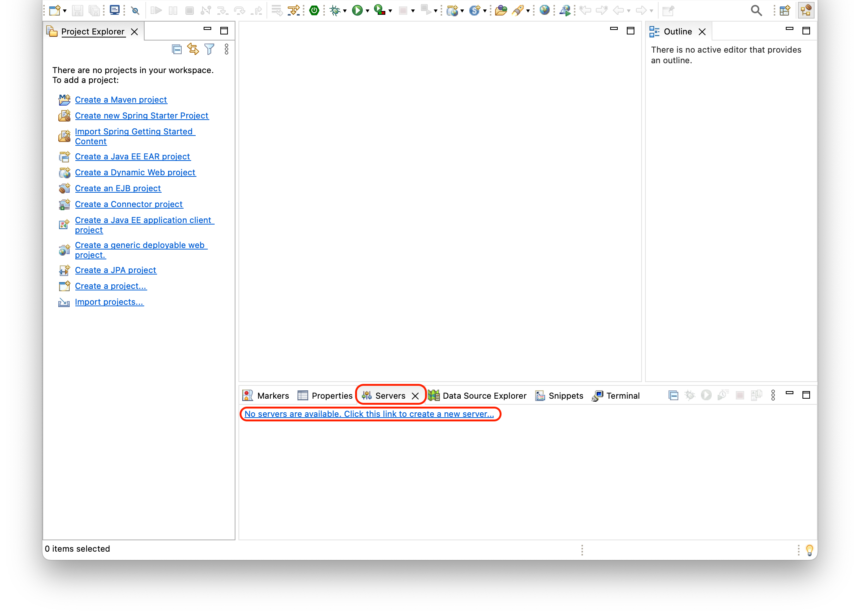
Task: Click Start the server in debug mode icon
Action: click(690, 396)
